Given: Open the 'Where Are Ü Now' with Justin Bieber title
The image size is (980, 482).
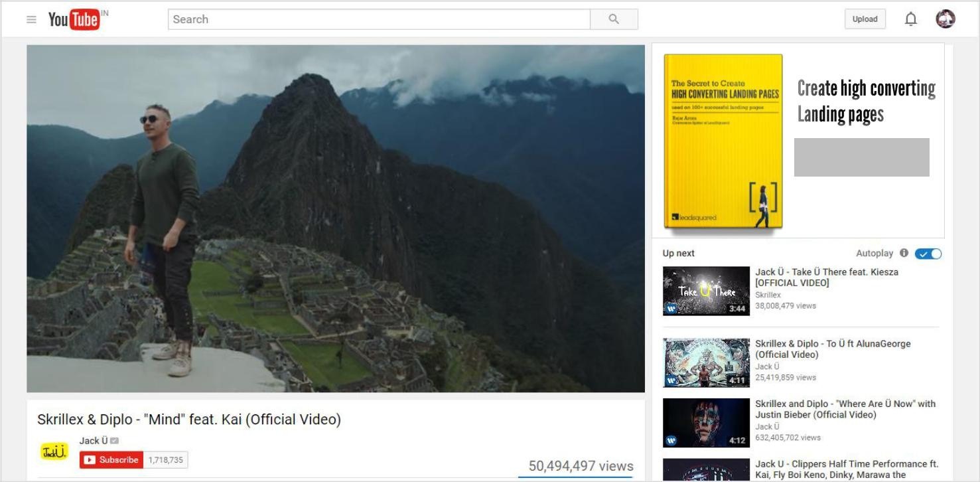Looking at the screenshot, I should (845, 409).
